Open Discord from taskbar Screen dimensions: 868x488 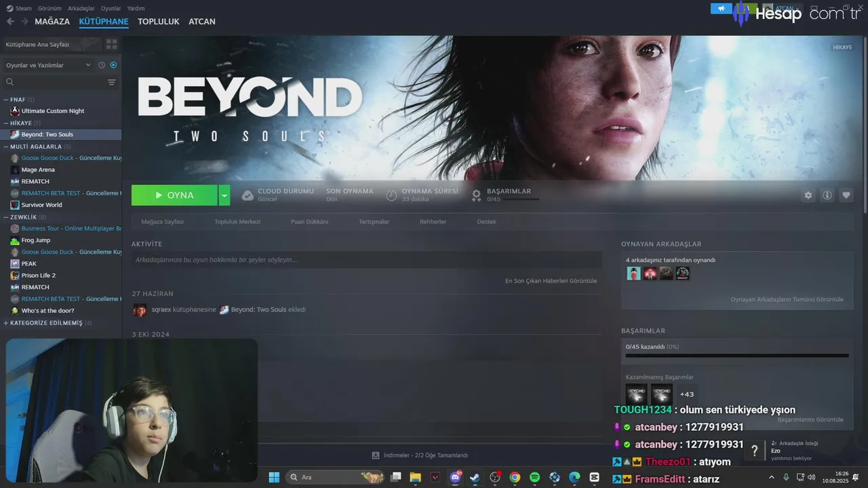click(x=455, y=477)
